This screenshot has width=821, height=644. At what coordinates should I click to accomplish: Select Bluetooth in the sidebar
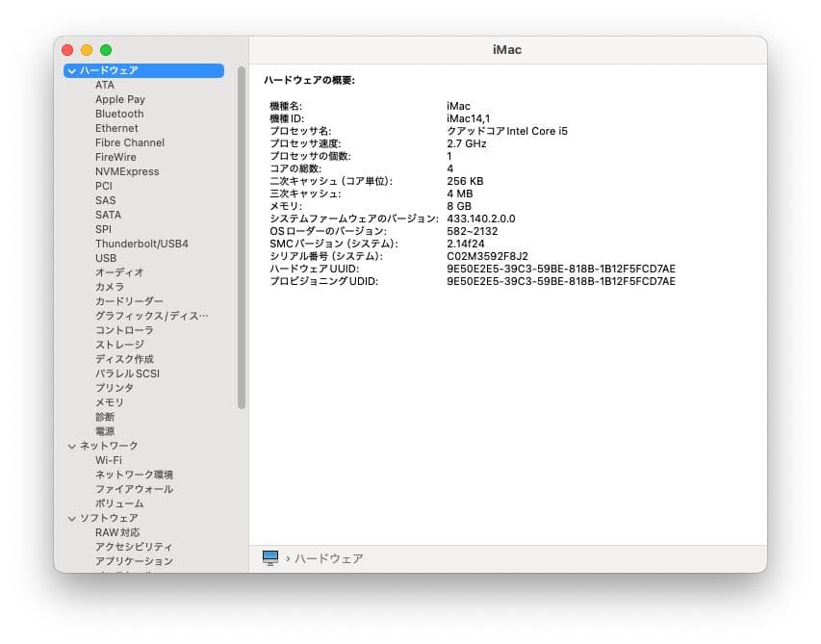point(119,114)
